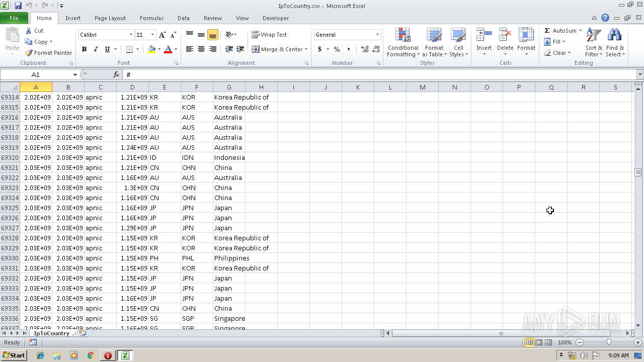Increase font size with Grow Font
644x362 pixels.
(162, 35)
